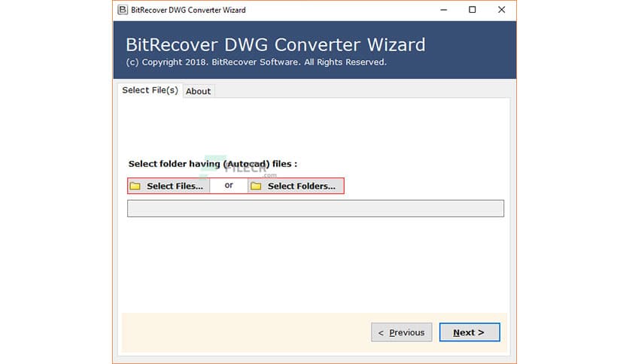
Task: Click the BitRecover DWG Converter Wizard banner heading
Action: coord(275,44)
